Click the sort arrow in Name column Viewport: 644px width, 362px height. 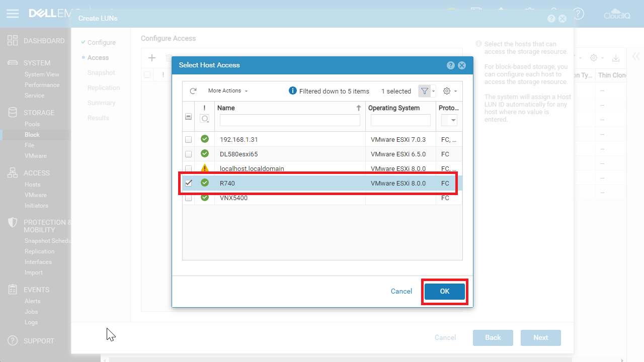(359, 108)
